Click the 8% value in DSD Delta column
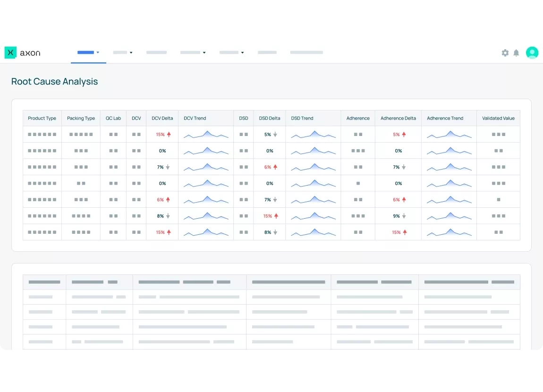The height and width of the screenshot is (392, 543). 267,232
